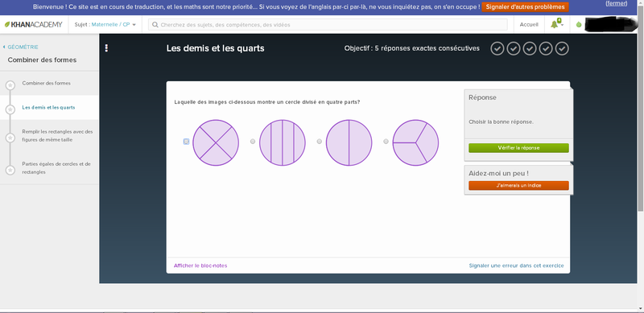The height and width of the screenshot is (313, 644).
Task: Select the circle with three vertical lines
Action: 253,142
